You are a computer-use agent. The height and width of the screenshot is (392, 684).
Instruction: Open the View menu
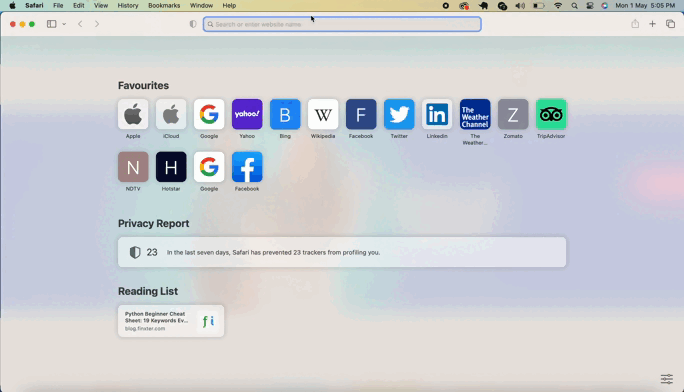tap(101, 6)
